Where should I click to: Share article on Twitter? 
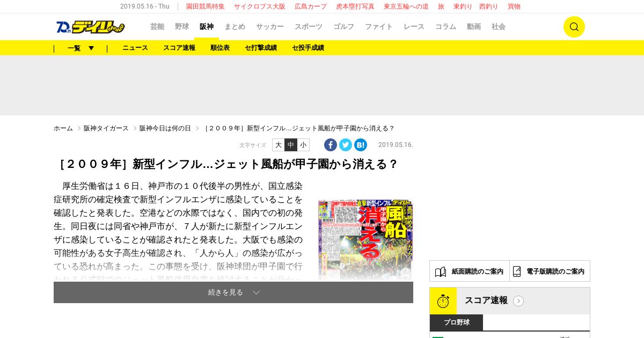click(x=346, y=145)
